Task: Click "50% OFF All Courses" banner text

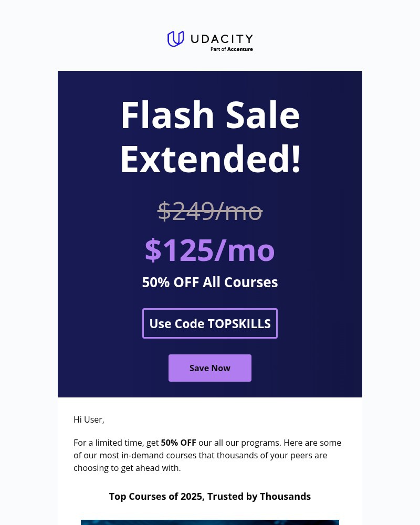Action: click(210, 282)
